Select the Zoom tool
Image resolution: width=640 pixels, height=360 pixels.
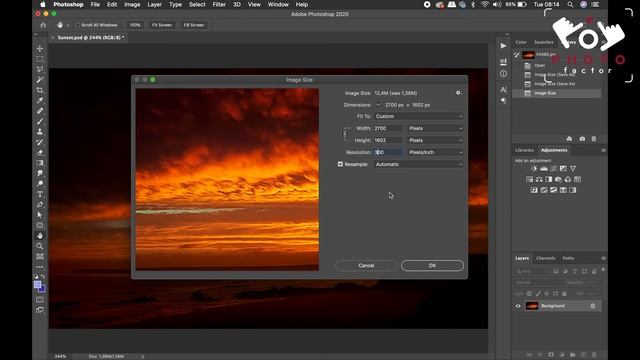click(40, 246)
